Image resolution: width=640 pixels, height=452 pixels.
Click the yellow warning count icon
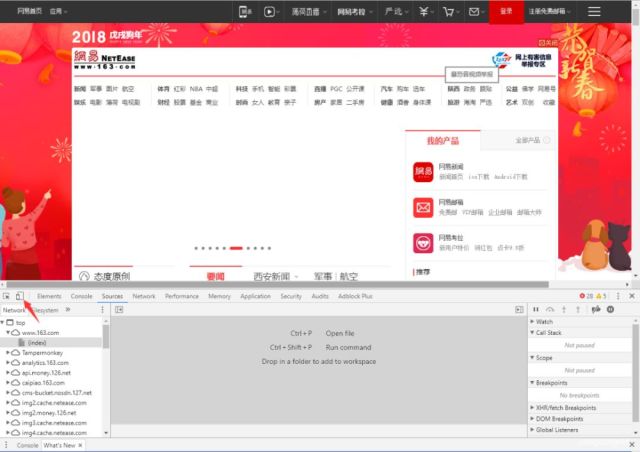601,296
